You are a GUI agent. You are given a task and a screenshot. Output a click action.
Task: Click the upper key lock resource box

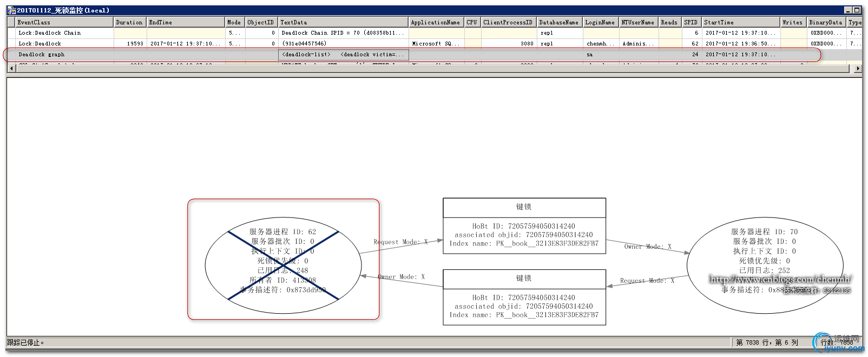tap(524, 226)
